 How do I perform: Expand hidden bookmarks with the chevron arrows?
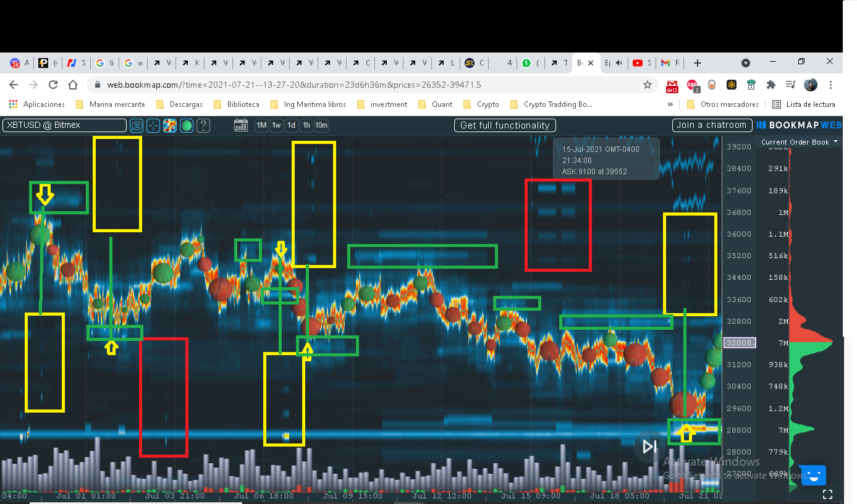pyautogui.click(x=670, y=104)
